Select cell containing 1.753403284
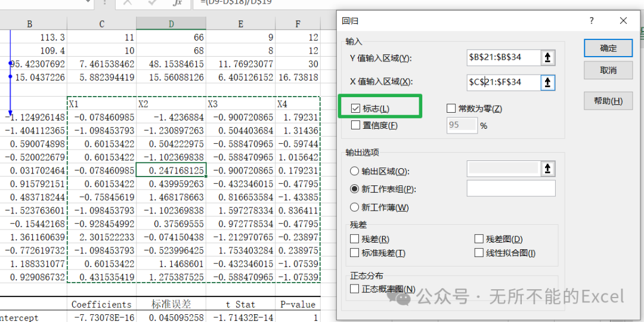The width and height of the screenshot is (644, 322). point(241,250)
